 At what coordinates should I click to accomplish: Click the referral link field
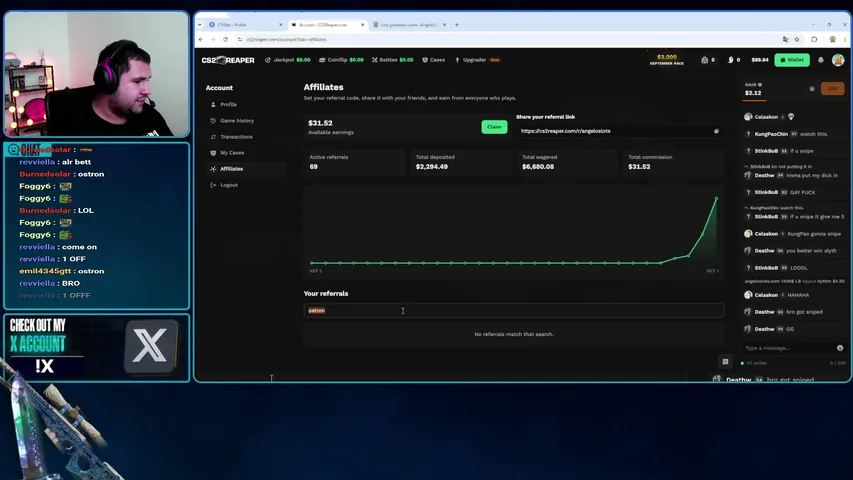619,131
